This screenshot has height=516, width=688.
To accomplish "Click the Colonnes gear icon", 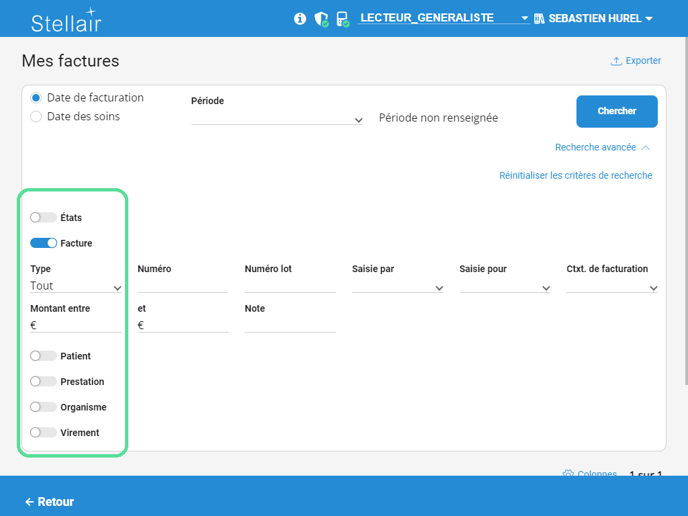I will pos(568,474).
